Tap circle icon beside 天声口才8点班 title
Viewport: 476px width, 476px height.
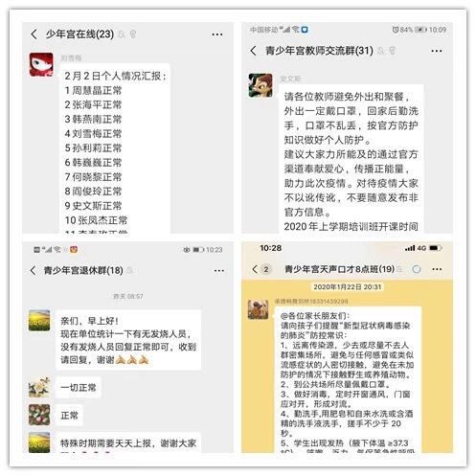[x=417, y=269]
